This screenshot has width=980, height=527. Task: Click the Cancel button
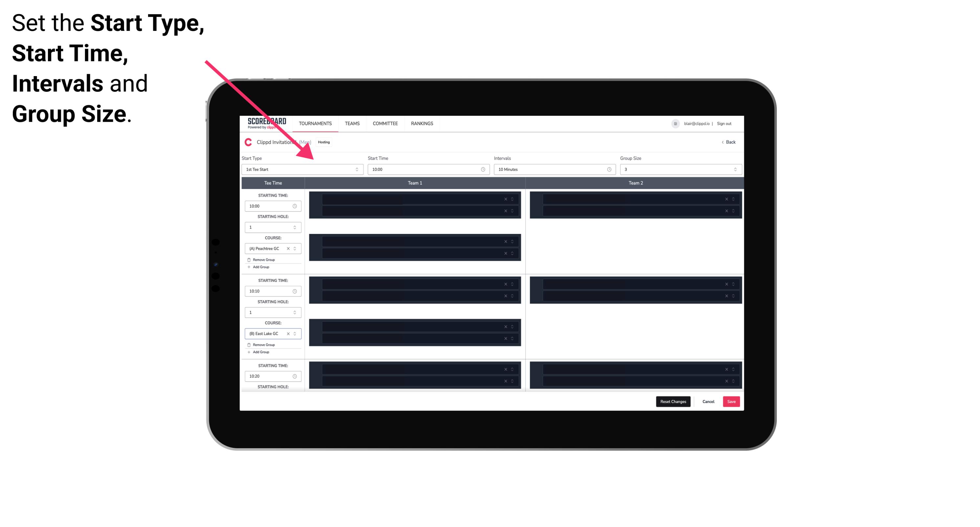(x=709, y=401)
